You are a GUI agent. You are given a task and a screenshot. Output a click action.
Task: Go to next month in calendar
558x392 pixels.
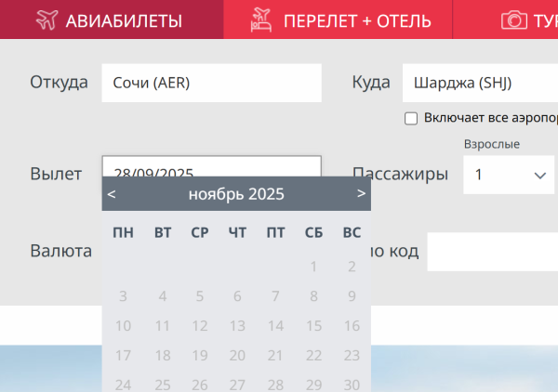point(361,194)
